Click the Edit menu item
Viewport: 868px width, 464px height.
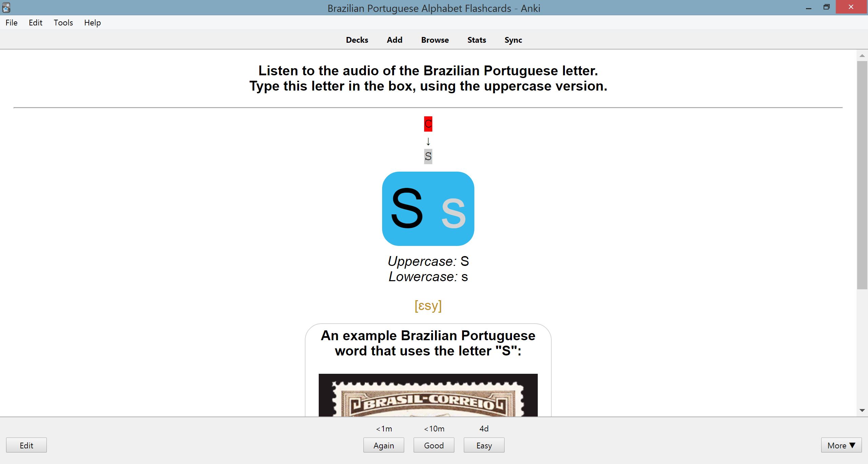point(36,22)
